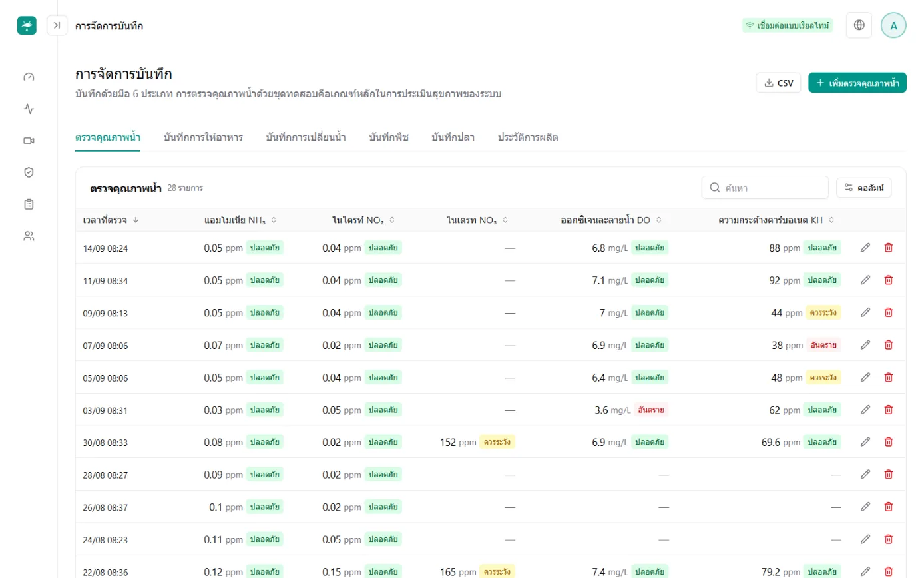Delete the 03/09 08:31 record
This screenshot has height=578, width=924.
(x=888, y=410)
